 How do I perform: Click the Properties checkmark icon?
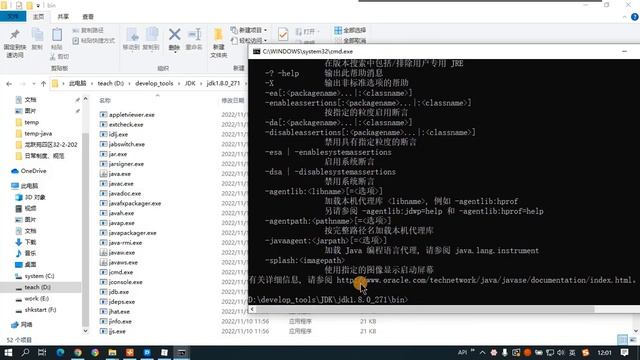[283, 34]
